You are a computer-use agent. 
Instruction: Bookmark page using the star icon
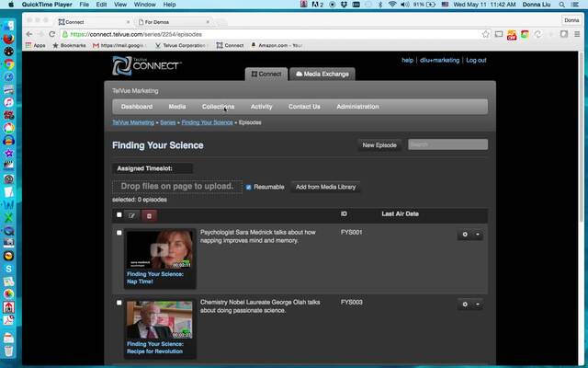(486, 34)
